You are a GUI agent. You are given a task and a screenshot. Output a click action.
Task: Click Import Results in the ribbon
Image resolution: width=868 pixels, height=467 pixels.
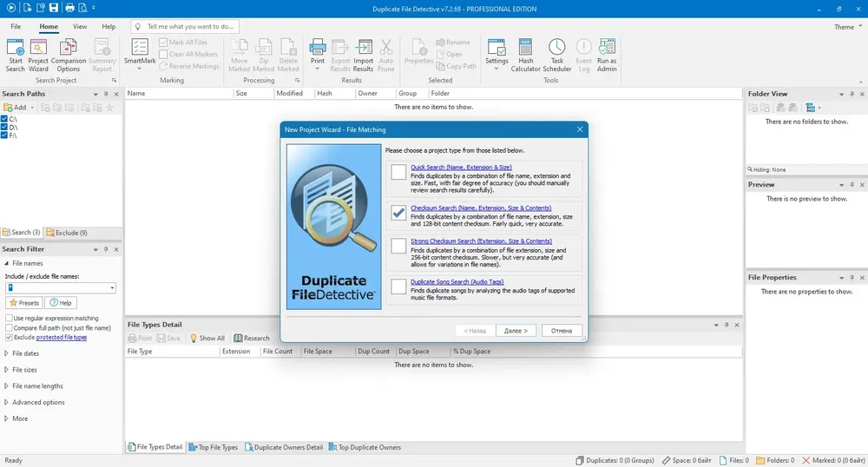(363, 56)
